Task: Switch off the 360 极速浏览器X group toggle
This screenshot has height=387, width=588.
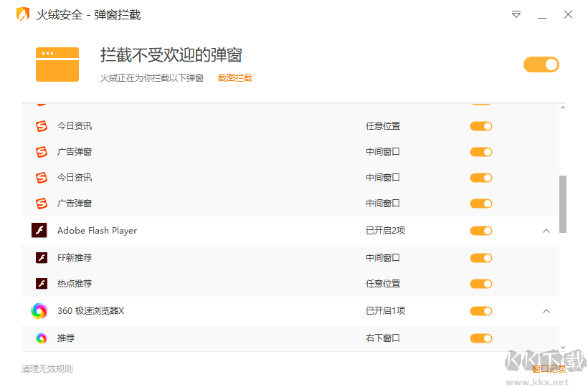Action: click(481, 311)
